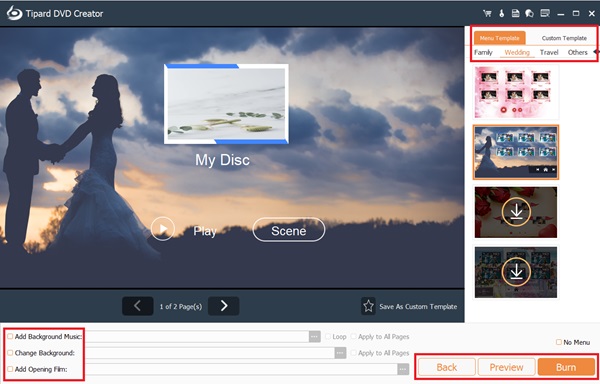Click the Burn button

566,367
